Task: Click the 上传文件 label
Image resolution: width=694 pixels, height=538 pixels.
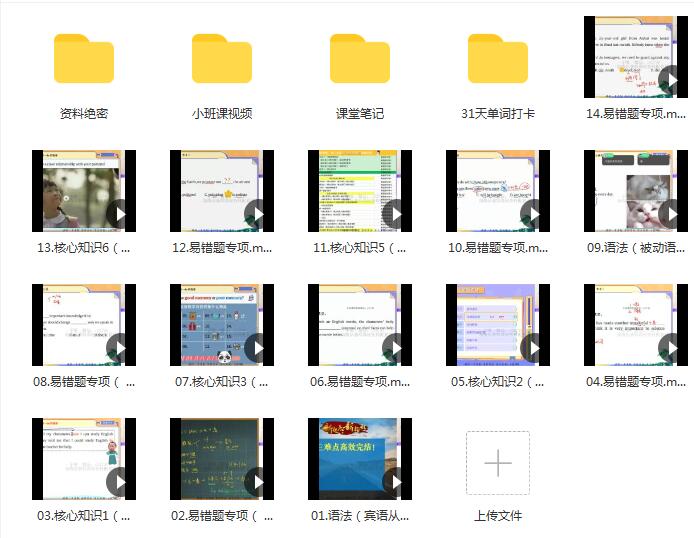Action: coord(498,515)
